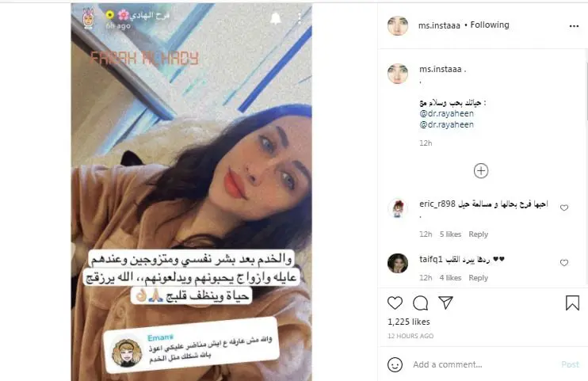Screen dimensions: 588x381
Task: Toggle the Following status button
Action: pos(490,25)
